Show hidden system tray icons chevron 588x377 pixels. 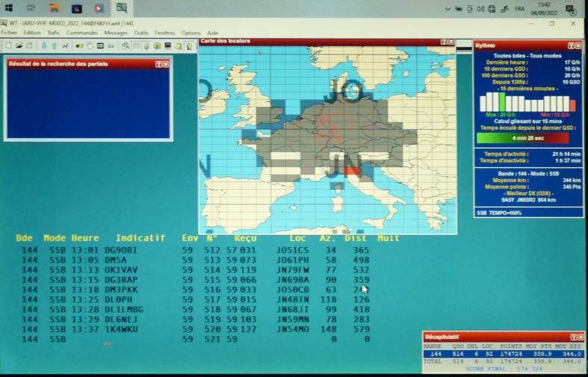click(x=448, y=9)
